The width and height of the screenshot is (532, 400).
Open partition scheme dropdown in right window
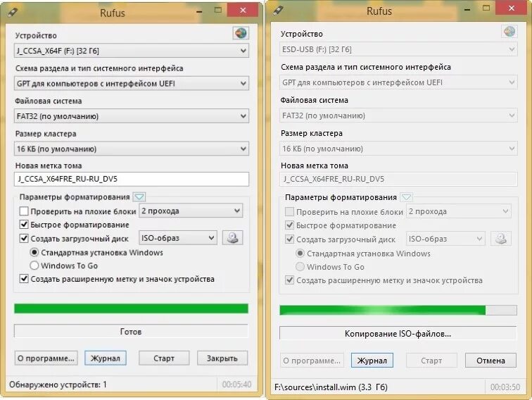398,82
